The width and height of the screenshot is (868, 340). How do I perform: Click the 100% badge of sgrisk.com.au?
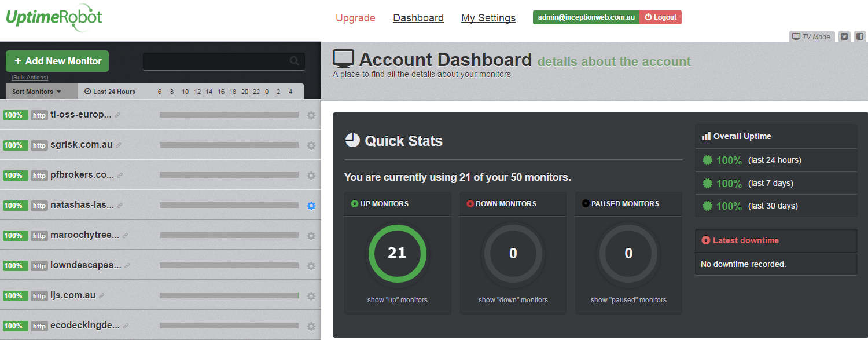click(x=15, y=145)
